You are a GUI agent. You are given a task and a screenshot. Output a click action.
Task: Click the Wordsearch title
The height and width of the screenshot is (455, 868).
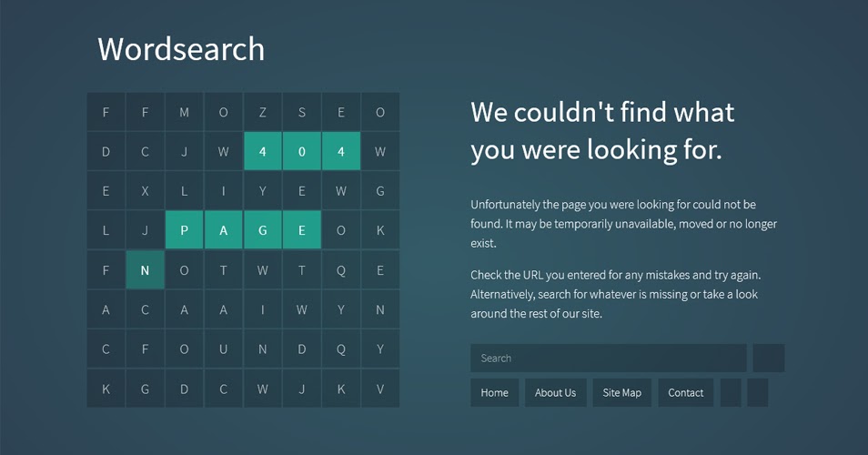181,49
